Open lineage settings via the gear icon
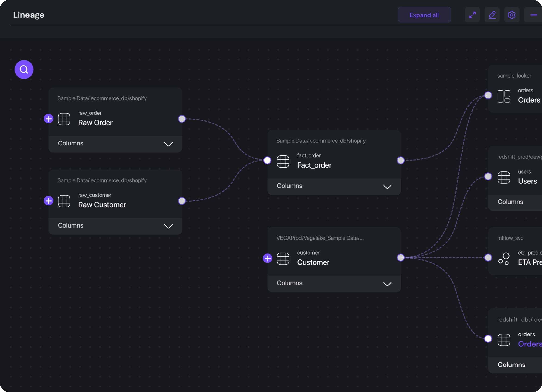 click(512, 15)
